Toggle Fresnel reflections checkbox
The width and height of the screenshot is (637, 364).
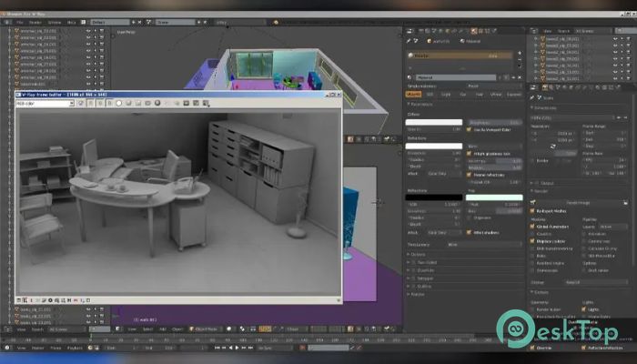pos(469,175)
